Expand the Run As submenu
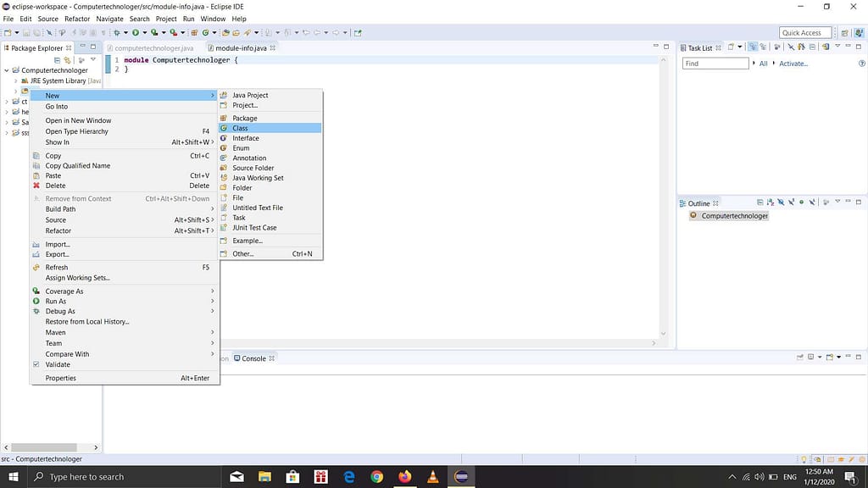 click(125, 302)
